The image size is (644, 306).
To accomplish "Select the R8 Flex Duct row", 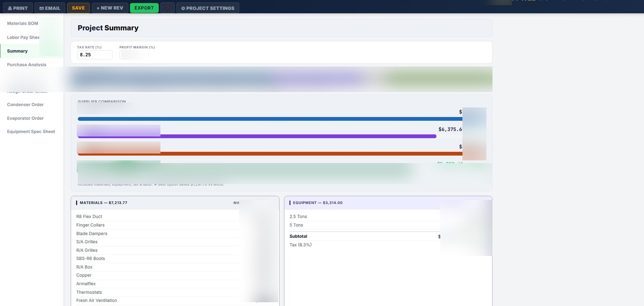I will point(175,217).
